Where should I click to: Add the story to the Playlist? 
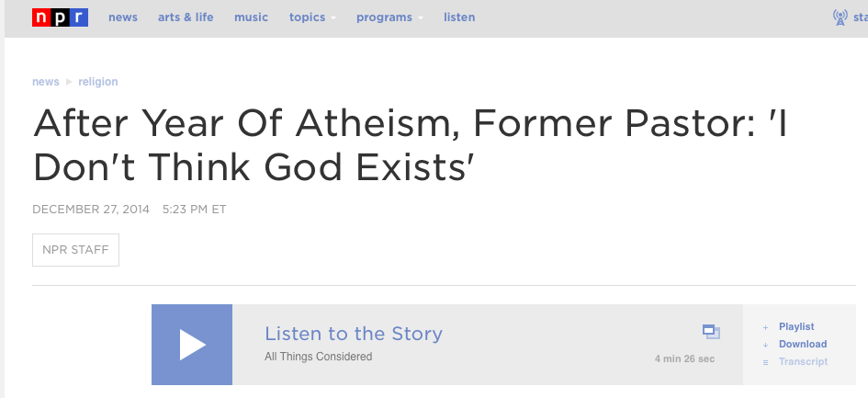pos(796,327)
